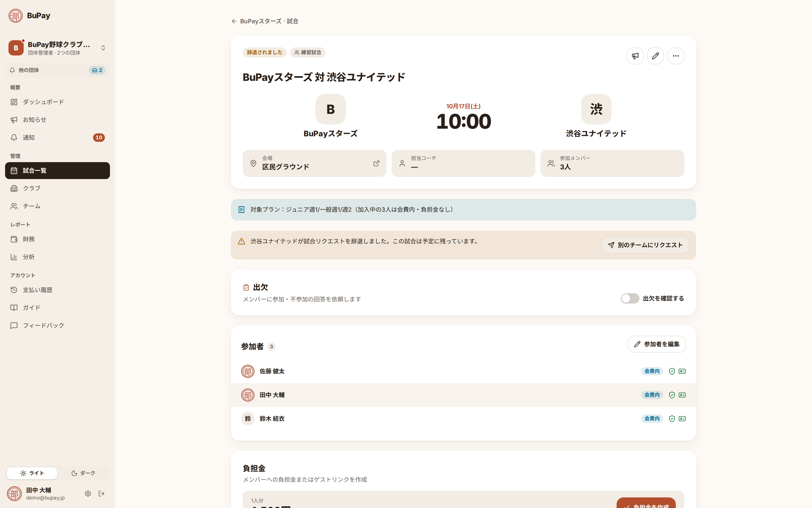Toggle the 出欠を確認する switch

pos(630,298)
